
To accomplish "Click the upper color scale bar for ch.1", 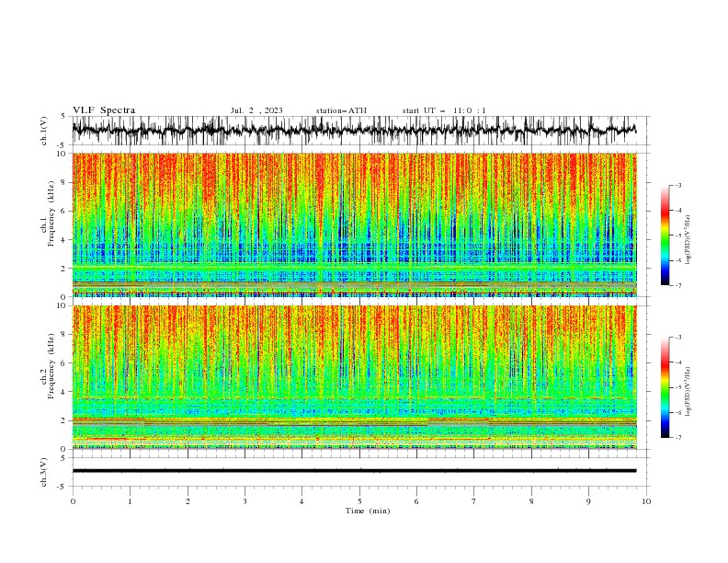I will (665, 236).
